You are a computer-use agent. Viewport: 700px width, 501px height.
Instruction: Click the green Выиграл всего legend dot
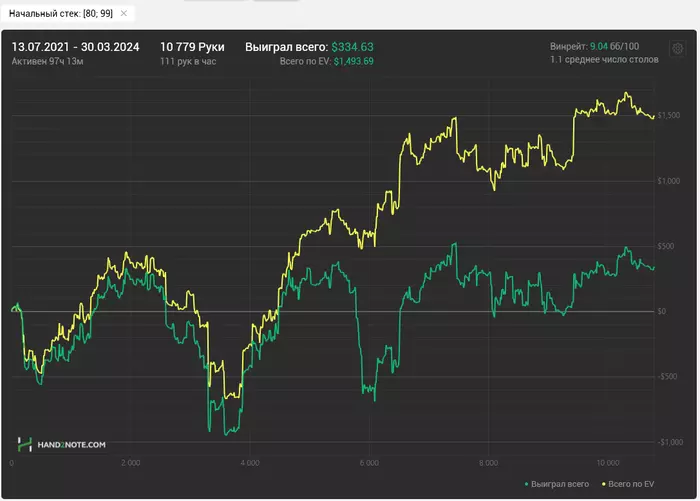(527, 485)
